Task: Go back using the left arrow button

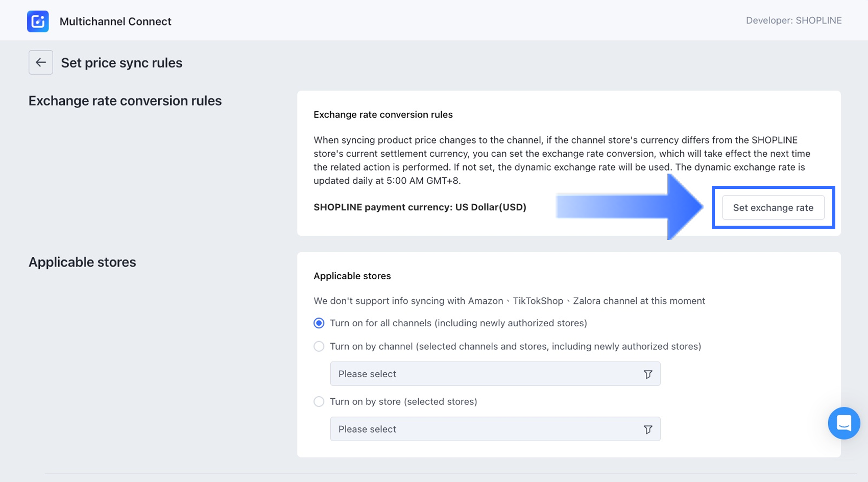Action: pos(41,62)
